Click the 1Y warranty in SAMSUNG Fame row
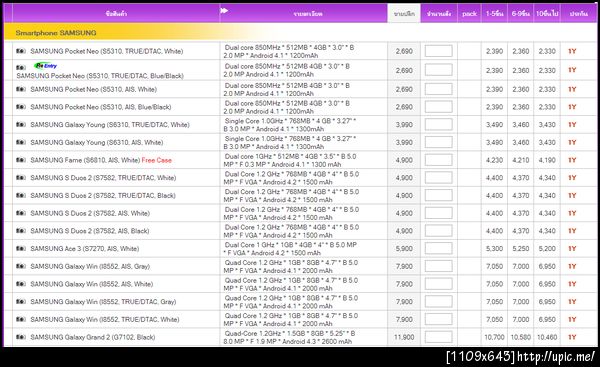This screenshot has width=600, height=367. coord(572,160)
